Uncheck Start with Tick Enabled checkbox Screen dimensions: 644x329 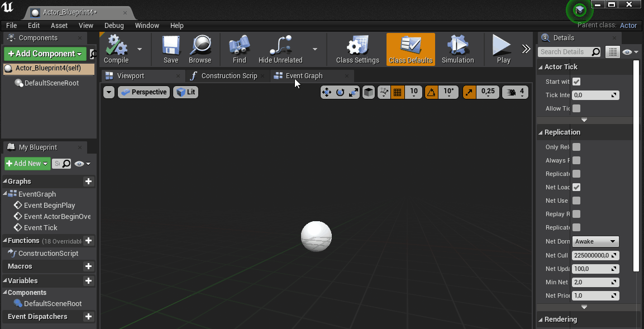576,82
